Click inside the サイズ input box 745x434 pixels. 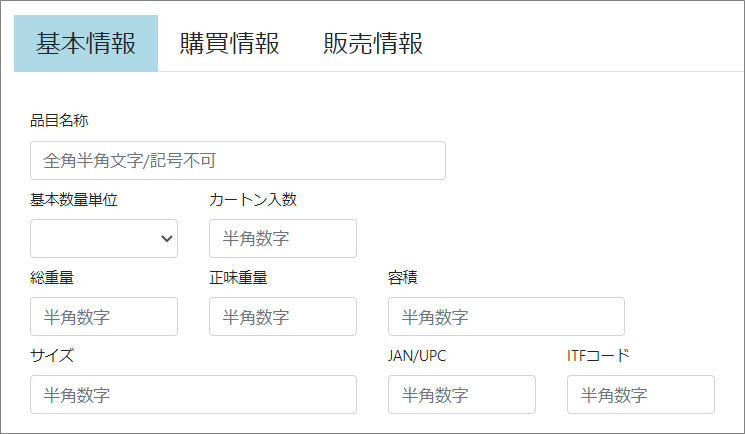(193, 394)
